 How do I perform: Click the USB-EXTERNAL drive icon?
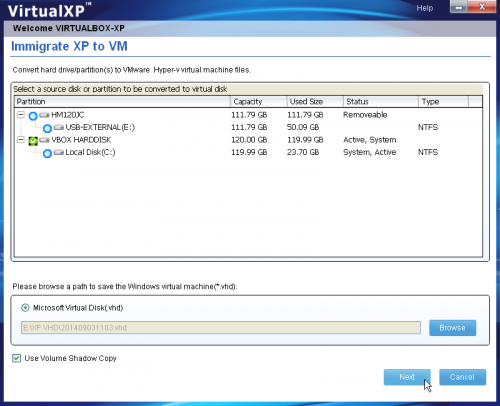point(58,127)
